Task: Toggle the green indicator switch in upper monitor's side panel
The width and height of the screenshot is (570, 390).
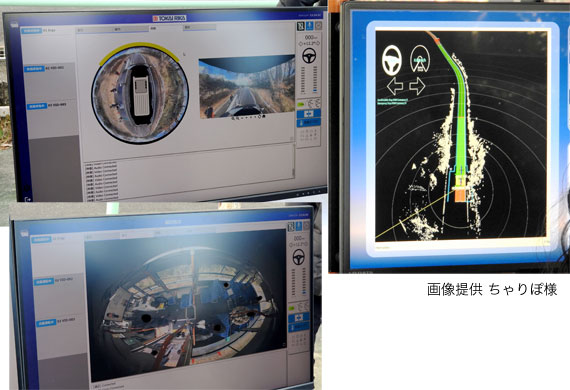Action: [301, 105]
